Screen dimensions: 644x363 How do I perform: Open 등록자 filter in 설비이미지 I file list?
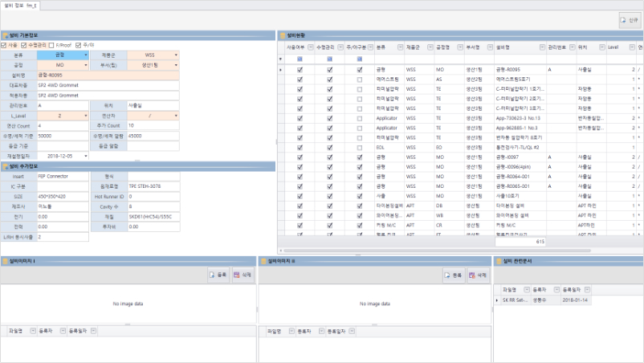click(x=63, y=331)
